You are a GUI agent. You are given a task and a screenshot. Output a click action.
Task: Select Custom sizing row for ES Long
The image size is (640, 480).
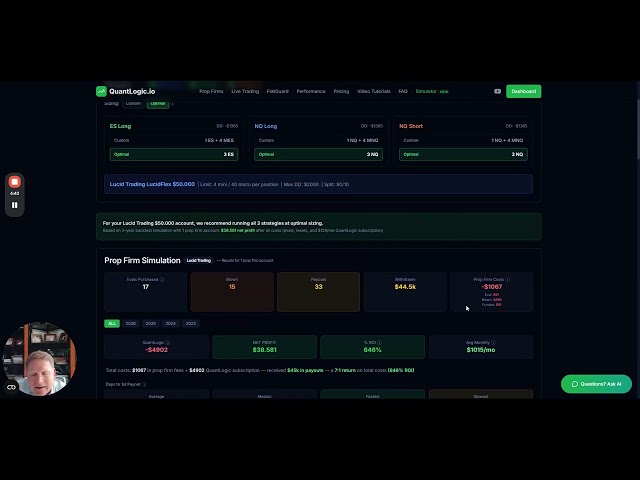pyautogui.click(x=174, y=140)
